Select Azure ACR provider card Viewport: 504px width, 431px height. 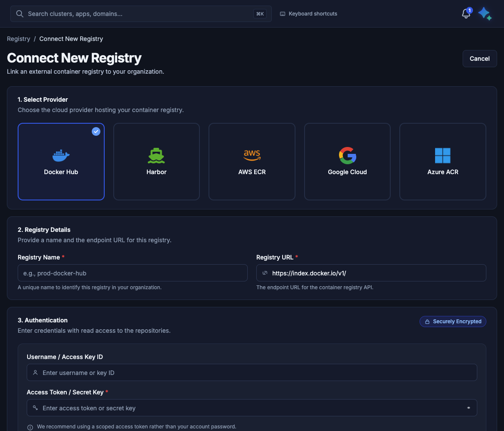pos(442,162)
